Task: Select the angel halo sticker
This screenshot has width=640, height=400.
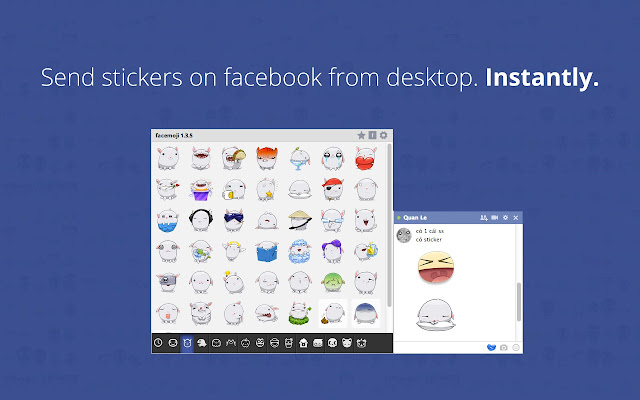Action: pyautogui.click(x=234, y=251)
